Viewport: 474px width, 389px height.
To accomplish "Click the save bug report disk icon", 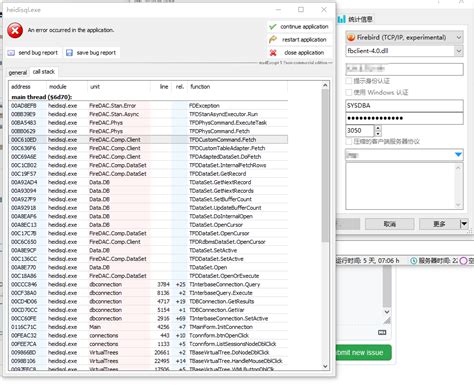I will (69, 53).
